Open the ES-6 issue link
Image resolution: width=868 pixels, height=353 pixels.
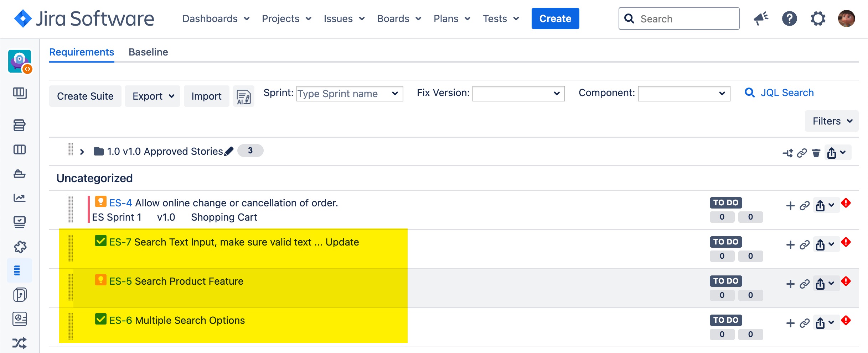[120, 321]
